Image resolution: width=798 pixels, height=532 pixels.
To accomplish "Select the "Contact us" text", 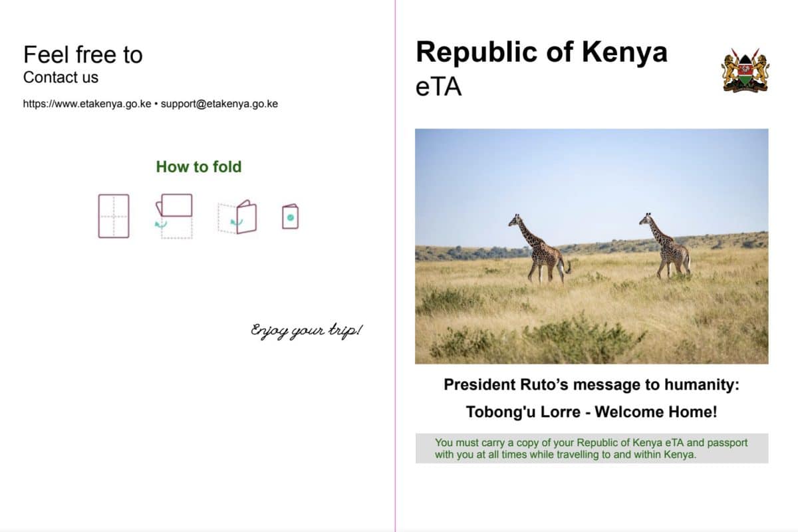I will [x=61, y=77].
